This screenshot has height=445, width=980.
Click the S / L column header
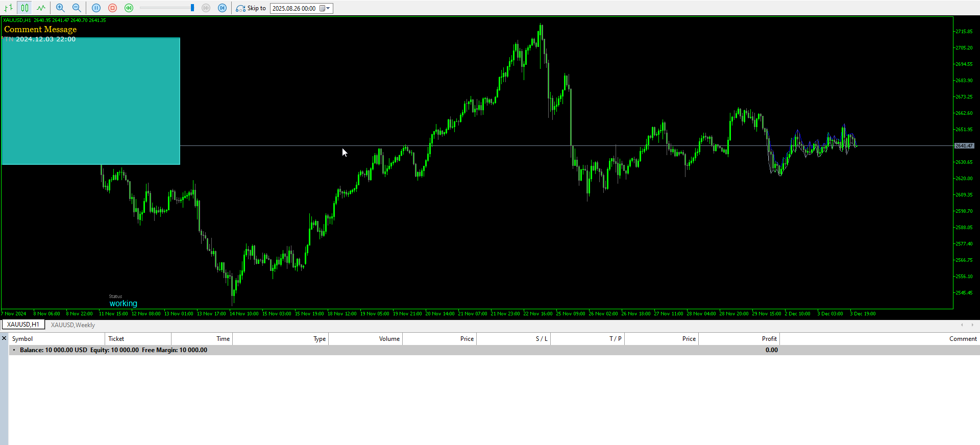tap(513, 339)
